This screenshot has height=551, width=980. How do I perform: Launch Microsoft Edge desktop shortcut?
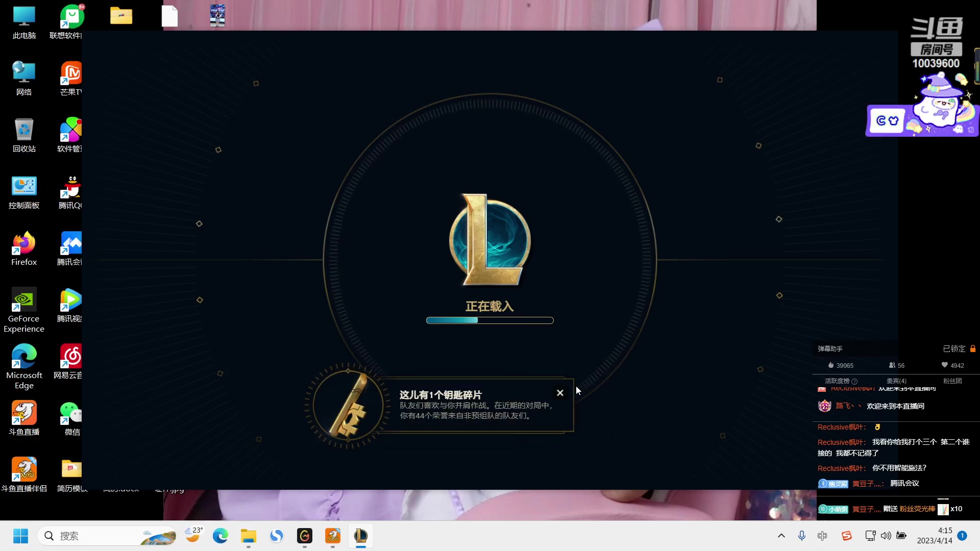coord(24,367)
